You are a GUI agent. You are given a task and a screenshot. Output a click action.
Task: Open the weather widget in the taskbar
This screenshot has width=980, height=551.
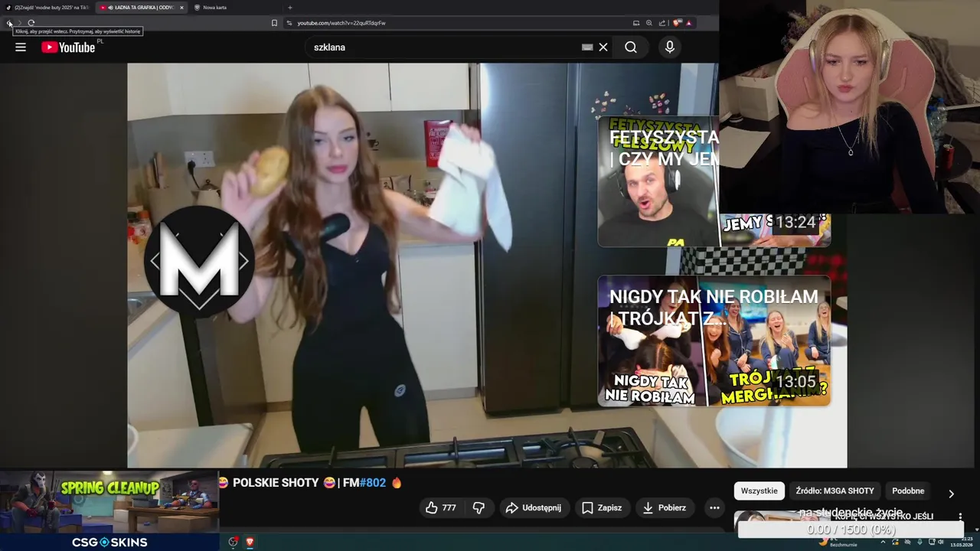pyautogui.click(x=838, y=543)
